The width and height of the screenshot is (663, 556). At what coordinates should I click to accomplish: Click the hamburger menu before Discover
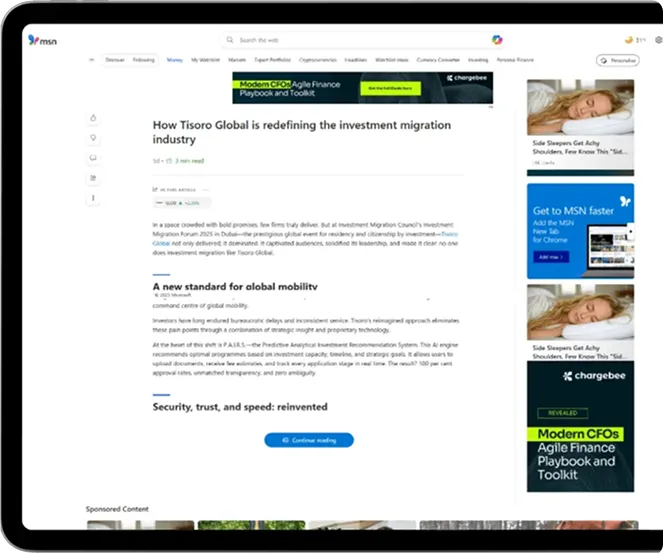pos(91,60)
